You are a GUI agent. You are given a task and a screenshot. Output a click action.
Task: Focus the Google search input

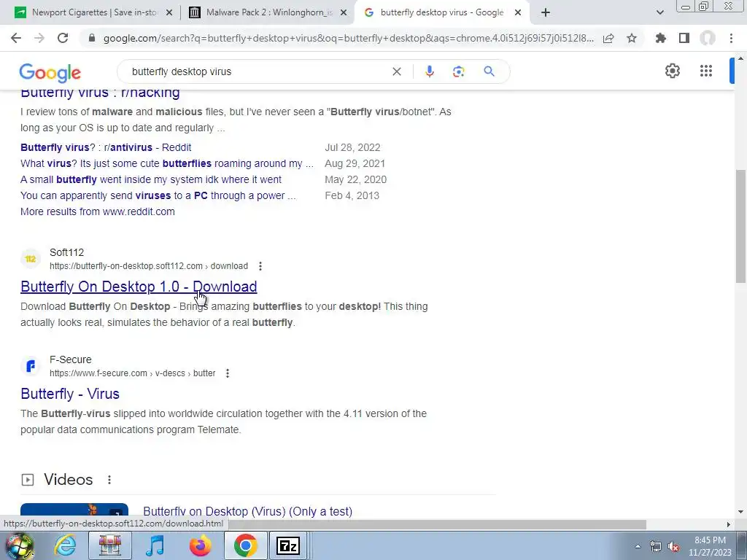[258, 71]
